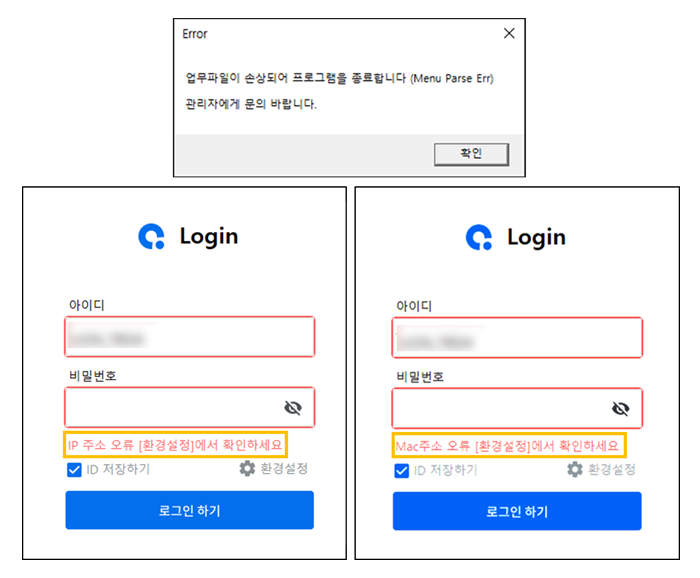Click the IP 주소 오류 error message
This screenshot has width=700, height=578.
(175, 445)
